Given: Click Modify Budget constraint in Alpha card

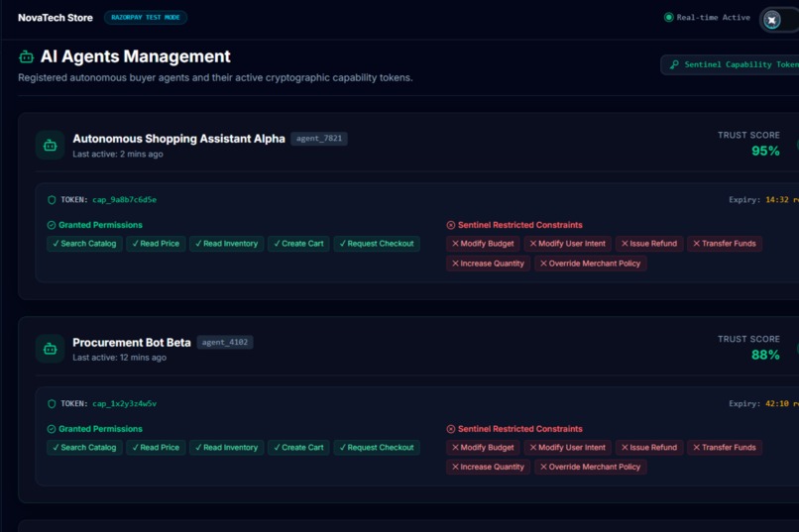Looking at the screenshot, I should tap(483, 244).
